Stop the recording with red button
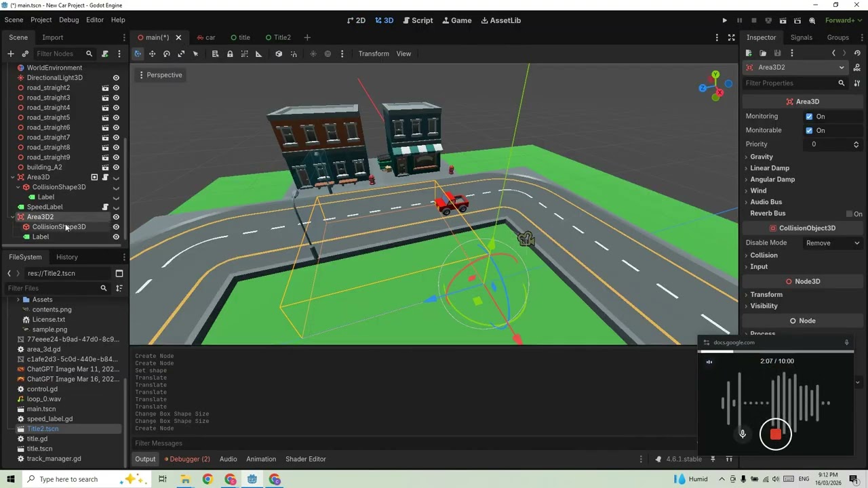868x488 pixels. coord(776,434)
